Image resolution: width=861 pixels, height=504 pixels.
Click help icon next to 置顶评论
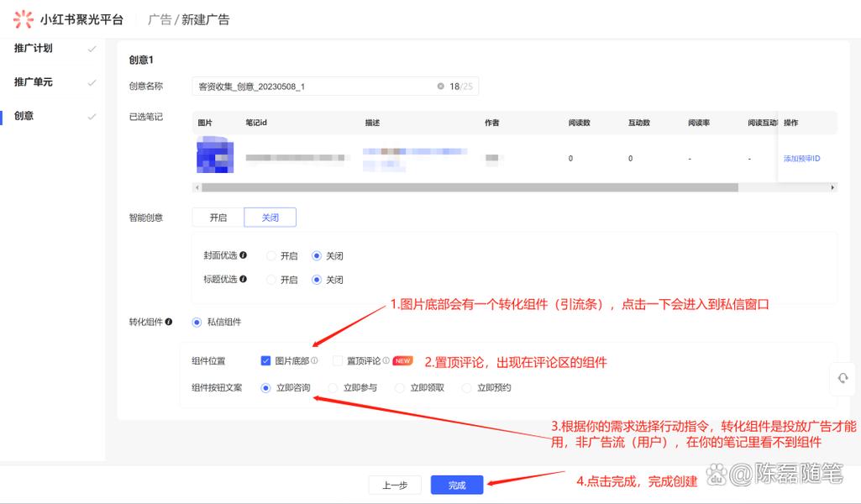tap(386, 361)
